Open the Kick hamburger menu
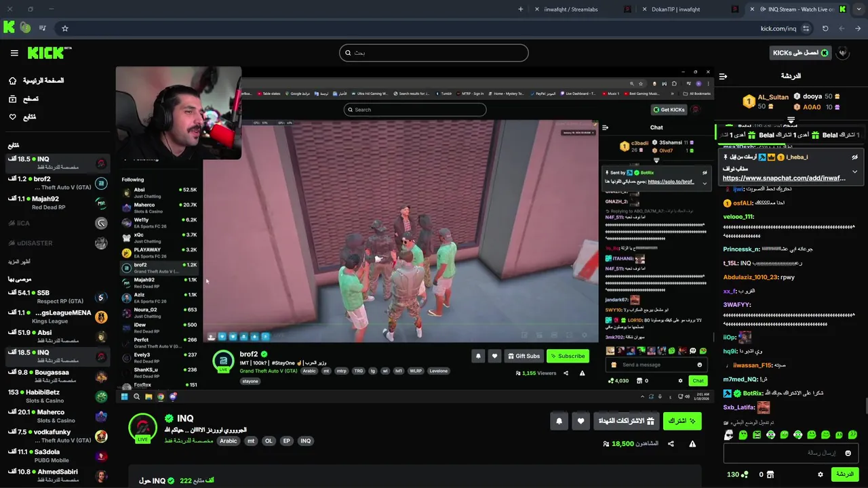Screen dimensions: 868x488 tap(14, 53)
